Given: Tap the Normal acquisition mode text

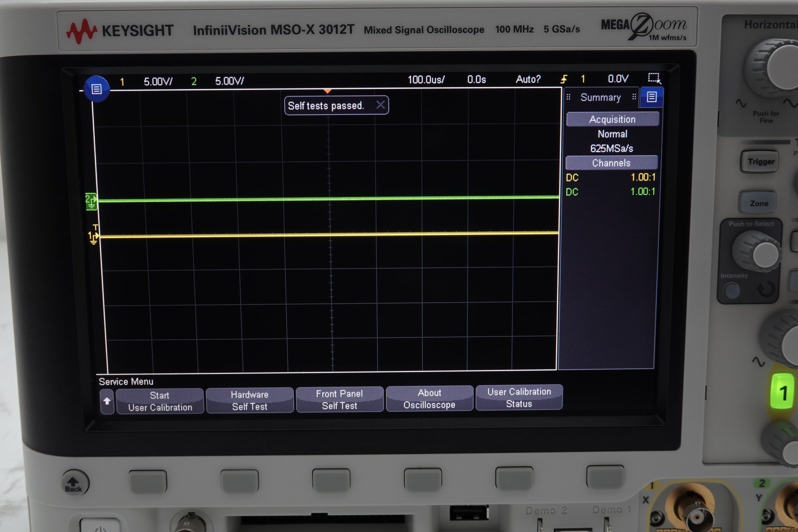Looking at the screenshot, I should tap(612, 134).
